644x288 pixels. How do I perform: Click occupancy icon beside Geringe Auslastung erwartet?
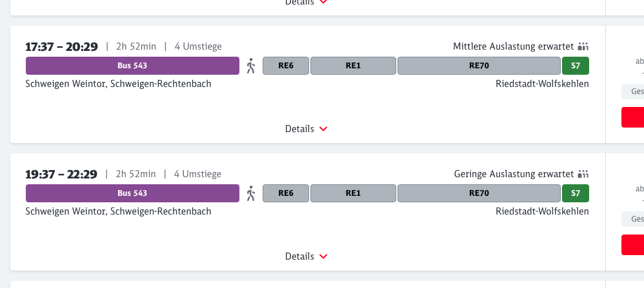click(x=583, y=174)
